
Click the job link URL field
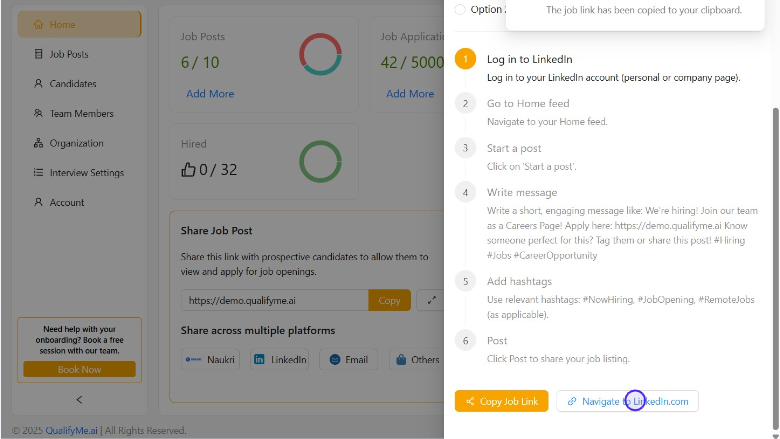(x=274, y=300)
